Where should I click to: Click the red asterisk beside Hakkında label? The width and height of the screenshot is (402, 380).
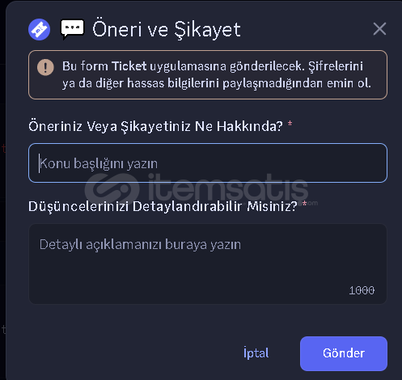290,124
